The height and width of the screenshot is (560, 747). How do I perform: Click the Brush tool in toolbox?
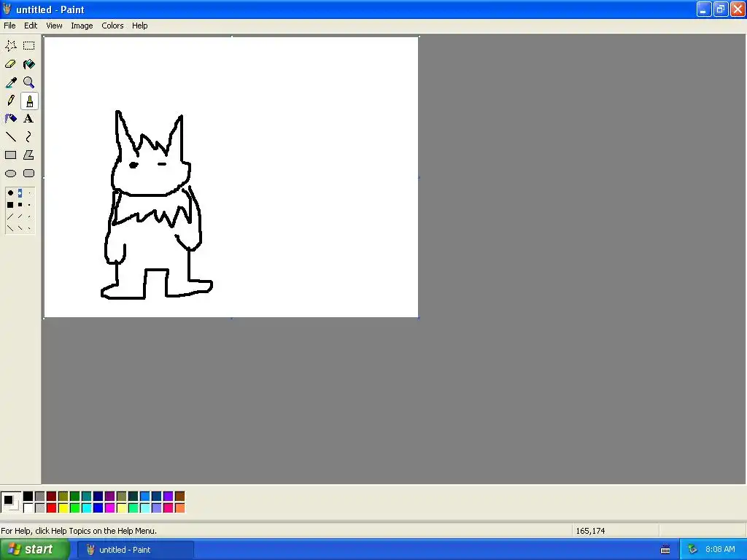pyautogui.click(x=29, y=101)
